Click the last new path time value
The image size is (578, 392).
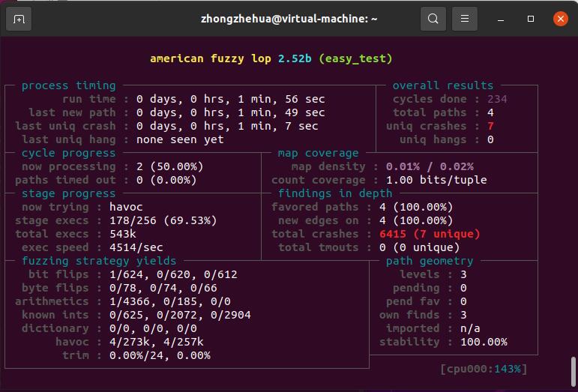[231, 112]
